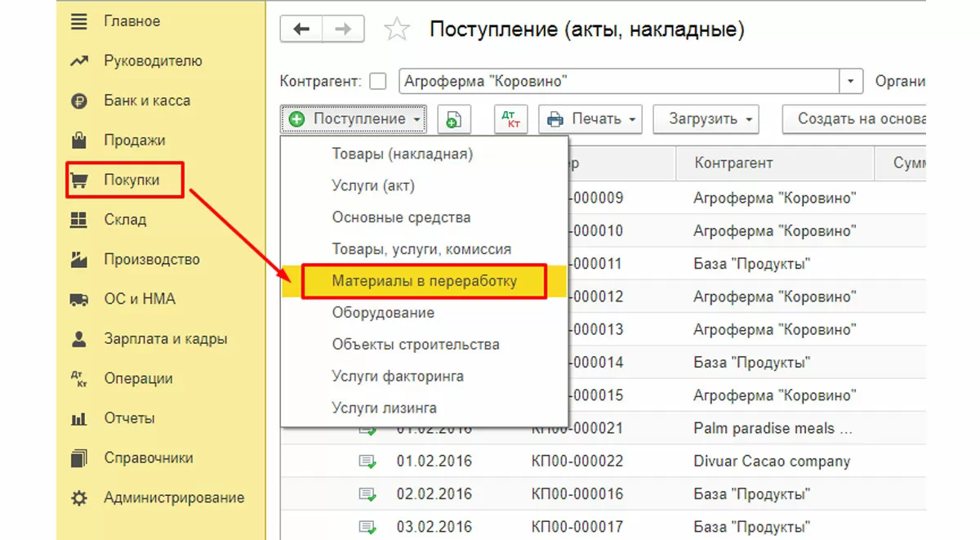The width and height of the screenshot is (980, 540).
Task: Click number КП00-000017 cell
Action: click(x=577, y=527)
